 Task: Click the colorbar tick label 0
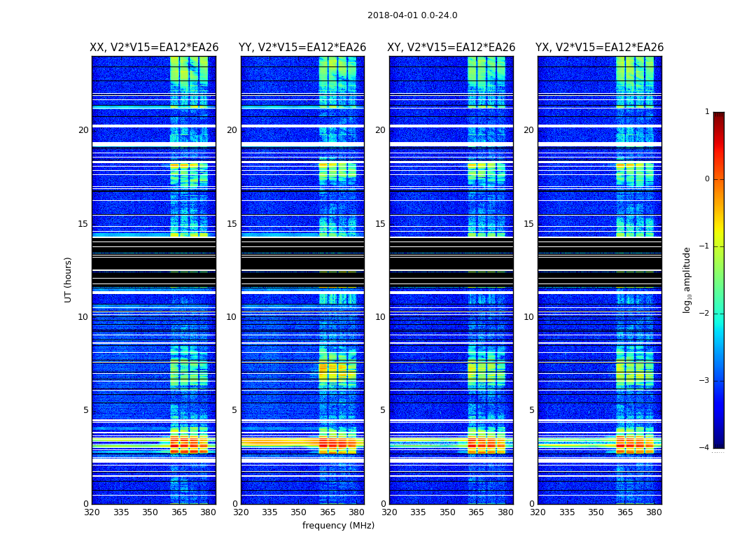pos(706,179)
